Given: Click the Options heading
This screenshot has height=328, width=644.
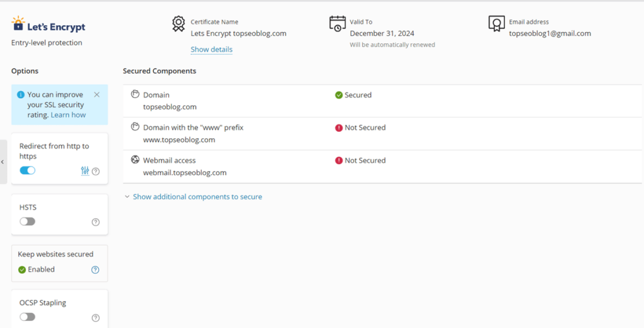Looking at the screenshot, I should click(25, 71).
